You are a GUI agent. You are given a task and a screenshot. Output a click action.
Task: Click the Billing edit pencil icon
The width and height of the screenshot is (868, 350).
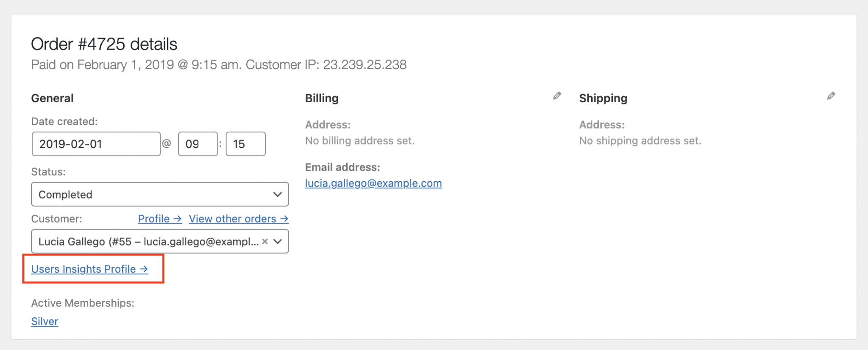pyautogui.click(x=557, y=96)
